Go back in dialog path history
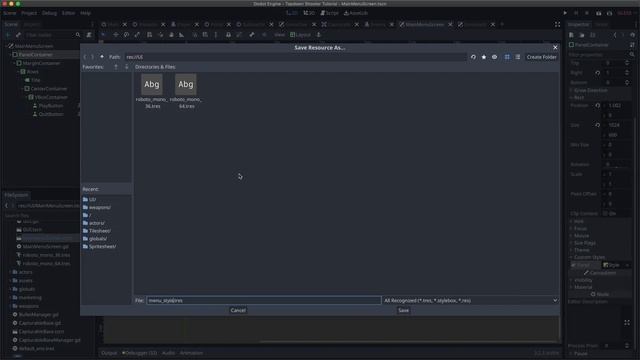640x360 pixels. 85,57
